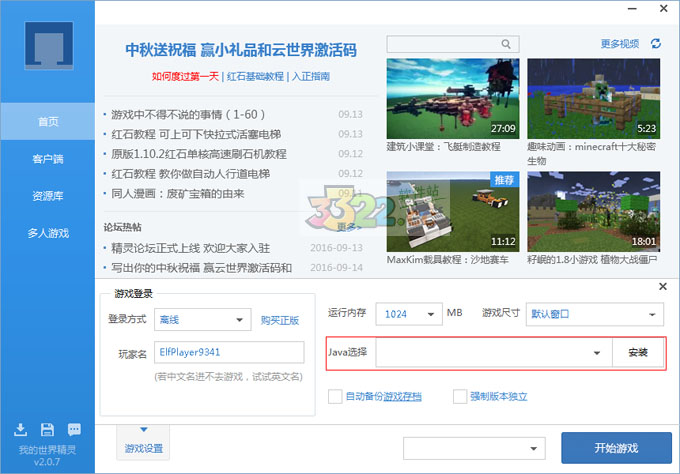Open the 游戏存档 link
Image resolution: width=680 pixels, height=474 pixels.
pyautogui.click(x=402, y=396)
